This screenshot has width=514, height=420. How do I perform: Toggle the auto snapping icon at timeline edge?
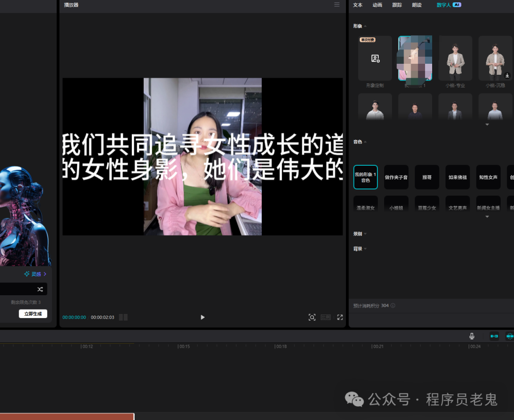coord(510,336)
